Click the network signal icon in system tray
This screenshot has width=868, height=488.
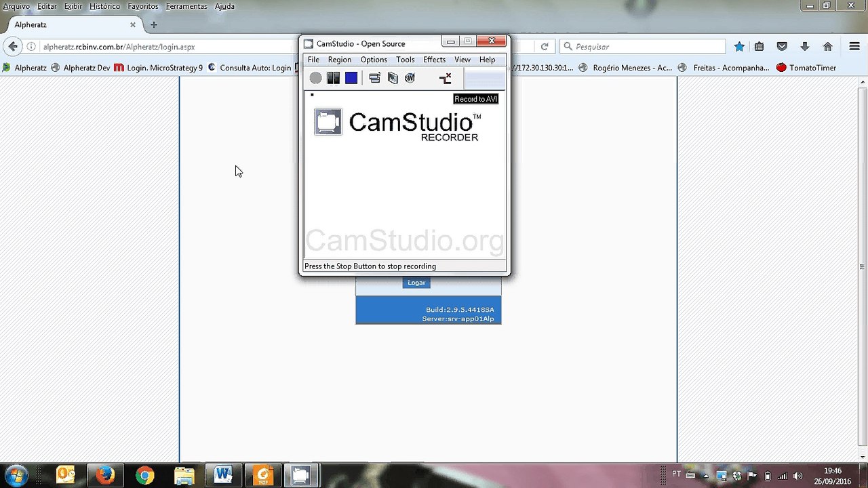pos(783,476)
